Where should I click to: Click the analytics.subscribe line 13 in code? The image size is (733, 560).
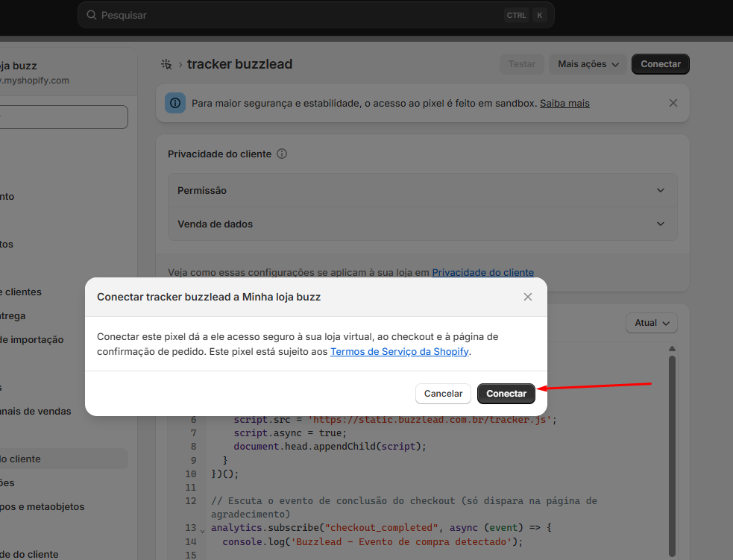tap(381, 528)
